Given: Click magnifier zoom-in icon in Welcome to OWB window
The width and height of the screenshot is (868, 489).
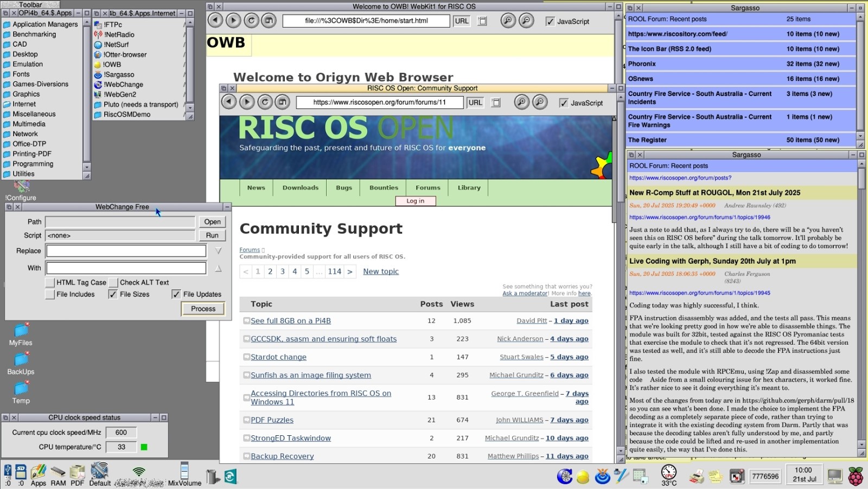Looking at the screenshot, I should [508, 21].
